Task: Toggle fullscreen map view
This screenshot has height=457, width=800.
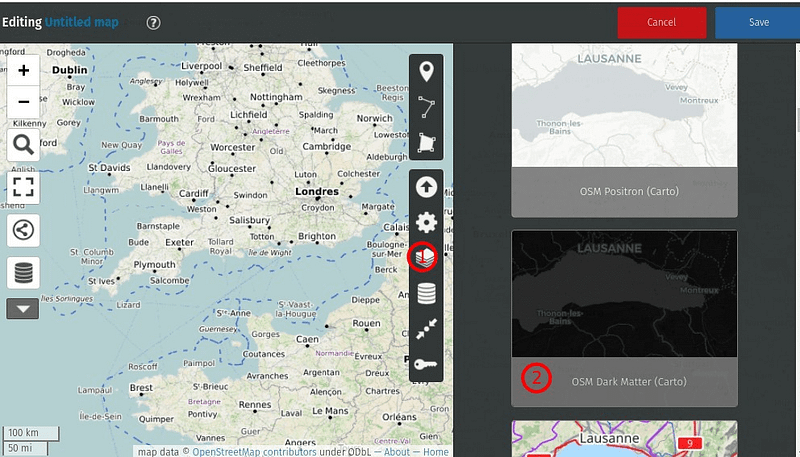Action: [23, 187]
